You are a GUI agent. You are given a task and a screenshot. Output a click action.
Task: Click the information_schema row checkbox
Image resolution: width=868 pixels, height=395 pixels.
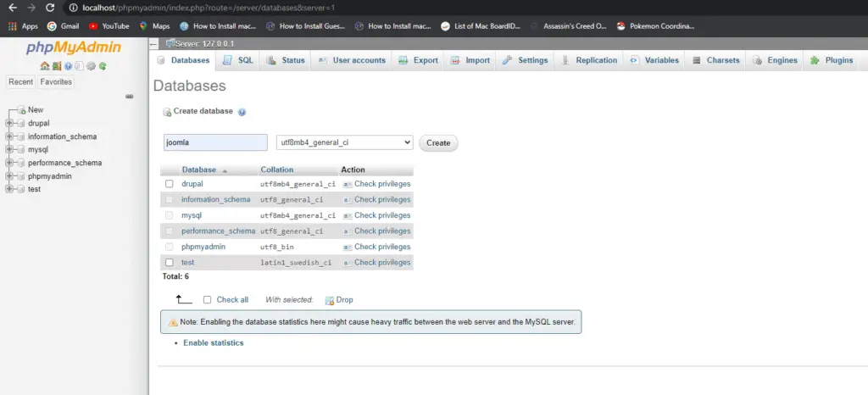(170, 200)
